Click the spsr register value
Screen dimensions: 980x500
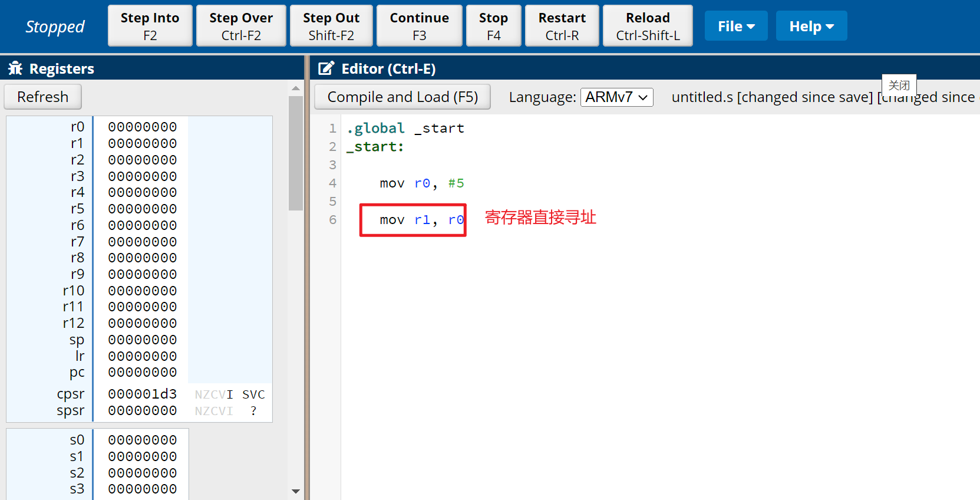(x=143, y=410)
